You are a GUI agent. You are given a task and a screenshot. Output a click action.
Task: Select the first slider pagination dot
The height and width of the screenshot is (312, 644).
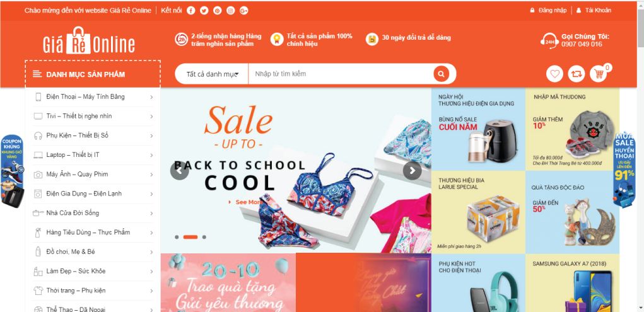tap(177, 237)
